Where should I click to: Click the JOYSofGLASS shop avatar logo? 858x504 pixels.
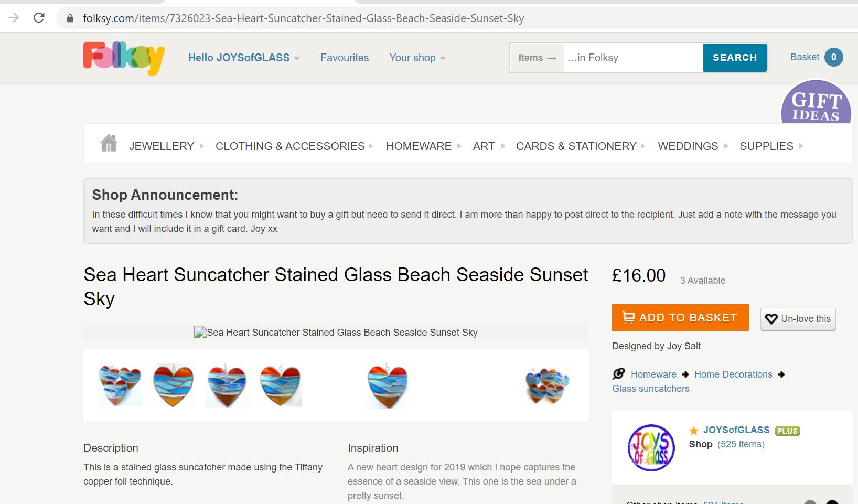click(x=651, y=447)
